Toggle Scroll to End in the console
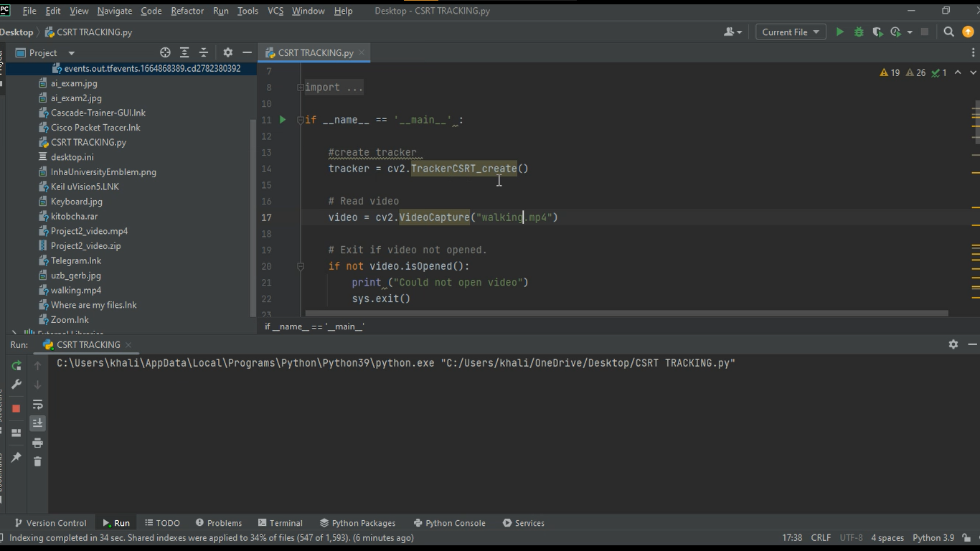The width and height of the screenshot is (980, 551). [x=37, y=423]
